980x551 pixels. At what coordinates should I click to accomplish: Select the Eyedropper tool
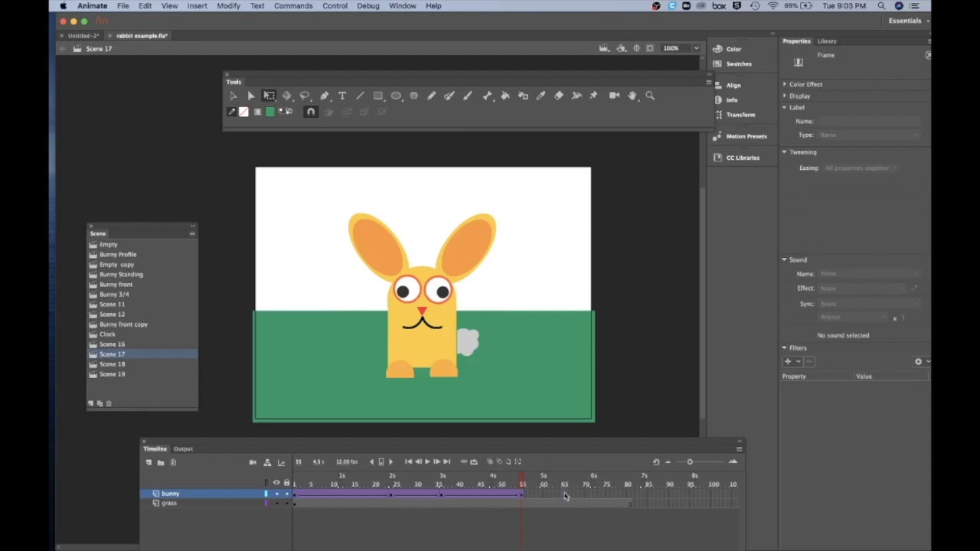point(541,96)
